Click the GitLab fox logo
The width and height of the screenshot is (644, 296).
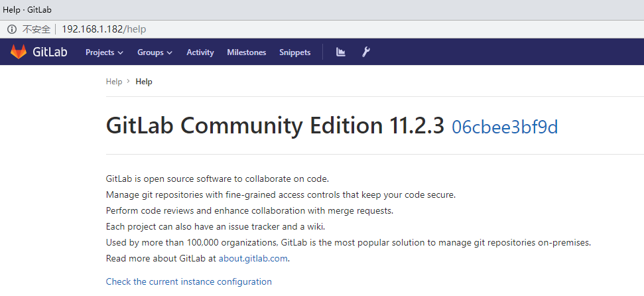19,52
